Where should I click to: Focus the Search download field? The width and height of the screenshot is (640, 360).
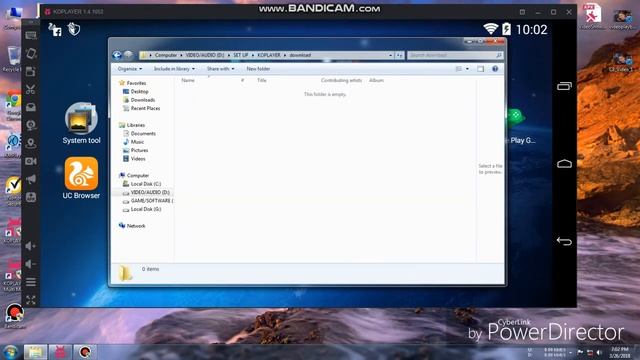tap(455, 55)
